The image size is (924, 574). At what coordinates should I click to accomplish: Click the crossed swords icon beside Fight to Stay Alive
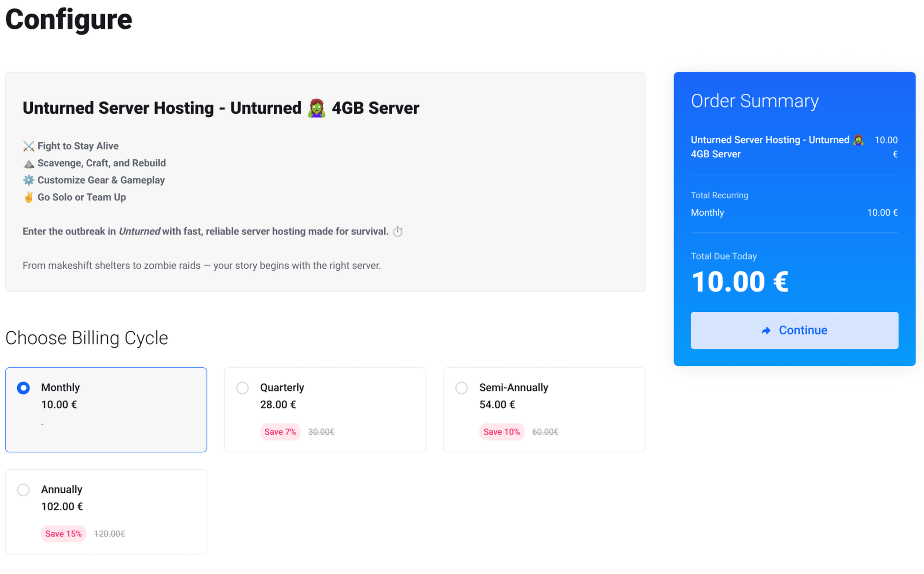pyautogui.click(x=28, y=146)
